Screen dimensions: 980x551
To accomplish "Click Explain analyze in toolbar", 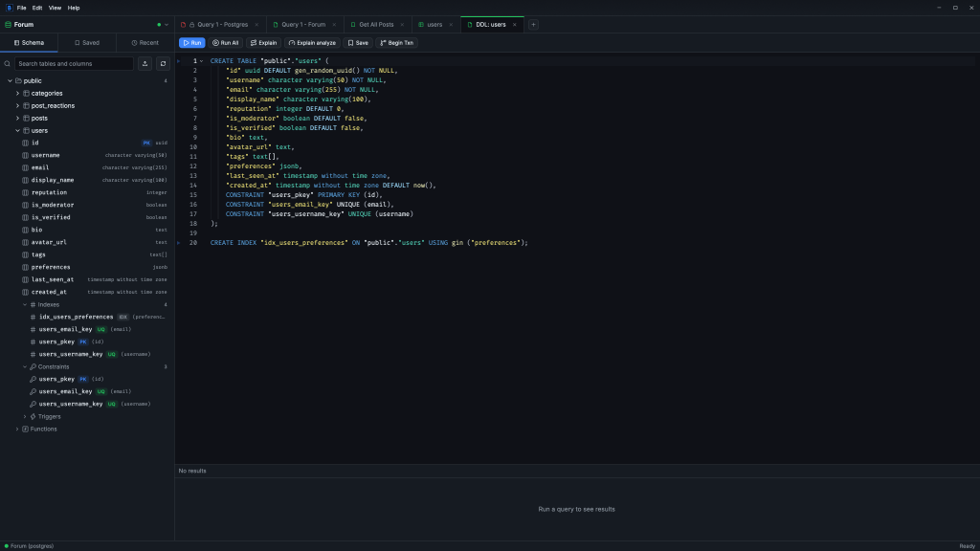I will (313, 43).
